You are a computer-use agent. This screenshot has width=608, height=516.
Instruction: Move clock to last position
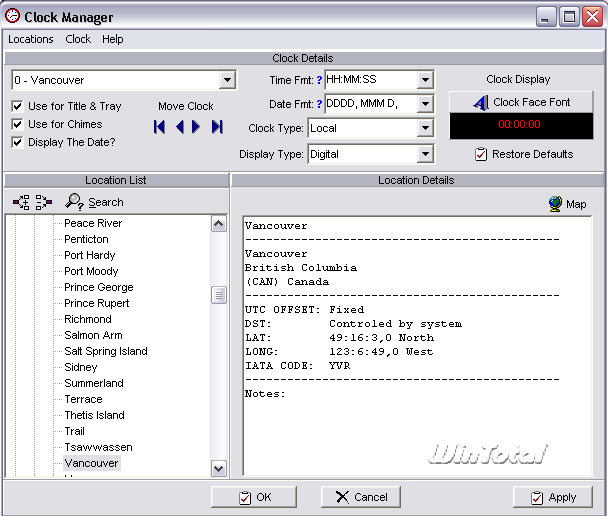tap(217, 127)
